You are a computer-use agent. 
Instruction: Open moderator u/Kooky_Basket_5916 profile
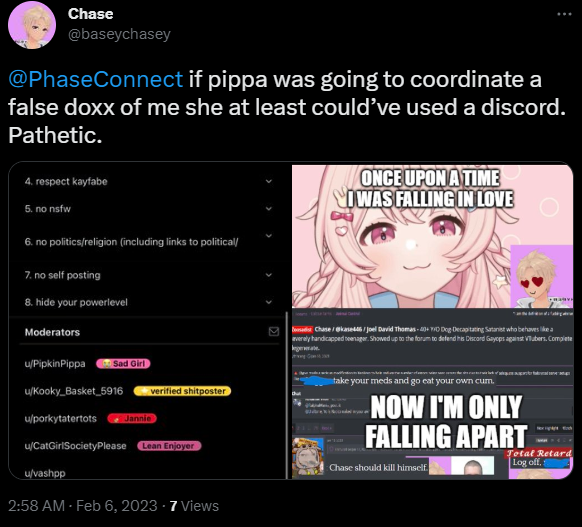click(x=73, y=391)
